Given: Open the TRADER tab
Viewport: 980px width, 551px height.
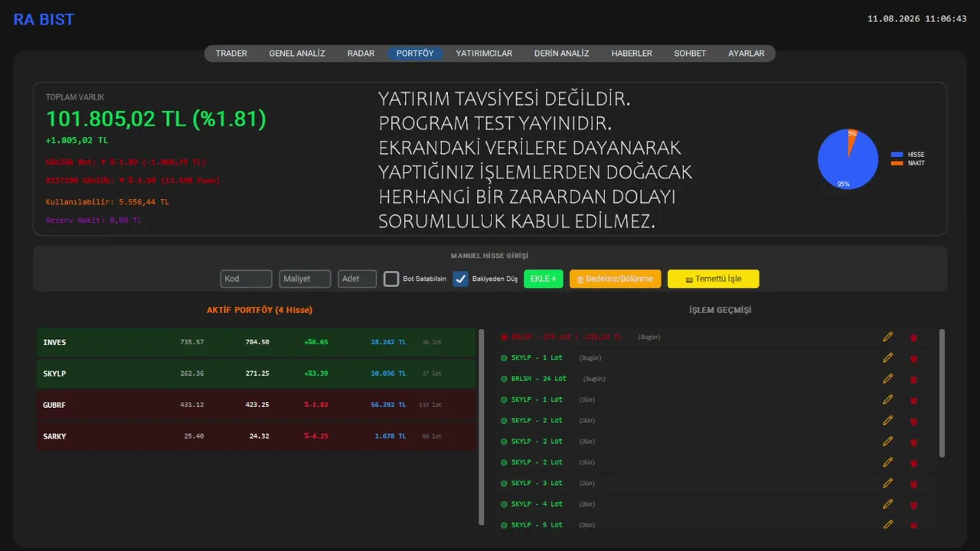Looking at the screenshot, I should pyautogui.click(x=231, y=54).
